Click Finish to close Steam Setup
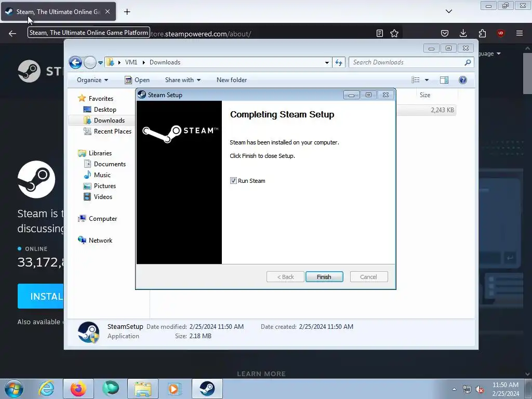532x399 pixels. click(324, 277)
